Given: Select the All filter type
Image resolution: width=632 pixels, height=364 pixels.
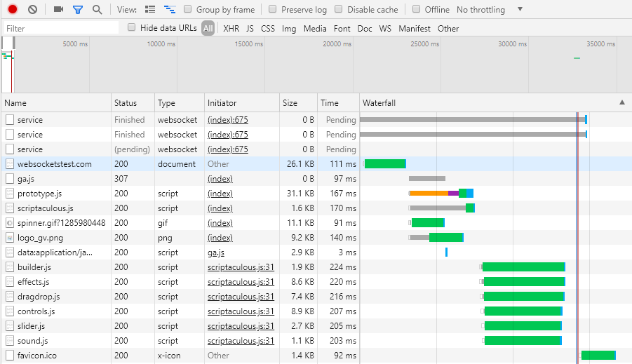Looking at the screenshot, I should click(x=208, y=28).
